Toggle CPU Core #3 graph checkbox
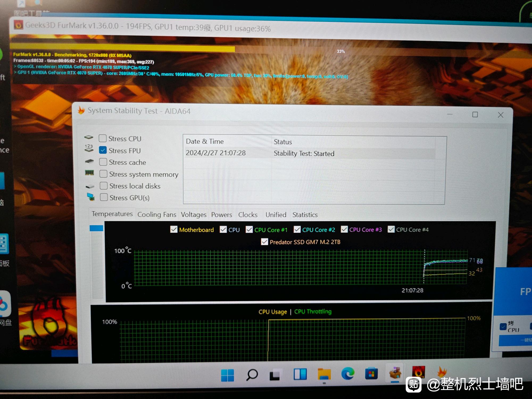 tap(344, 229)
